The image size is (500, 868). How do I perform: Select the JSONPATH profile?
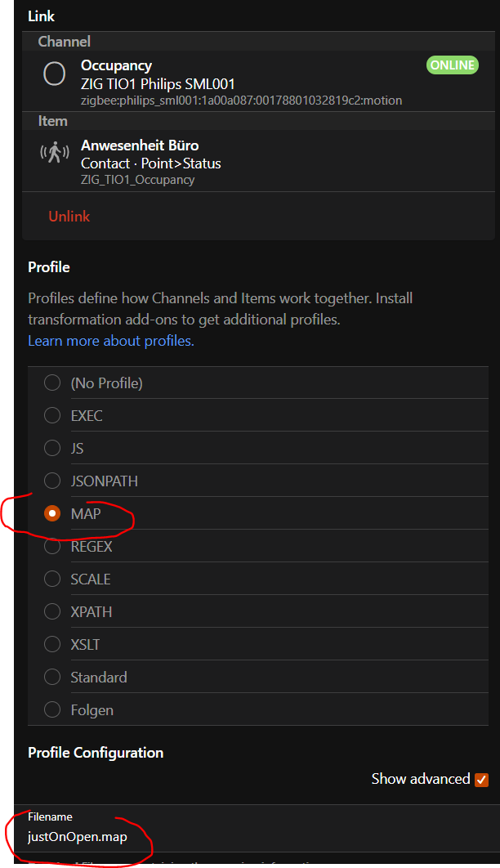[x=52, y=481]
